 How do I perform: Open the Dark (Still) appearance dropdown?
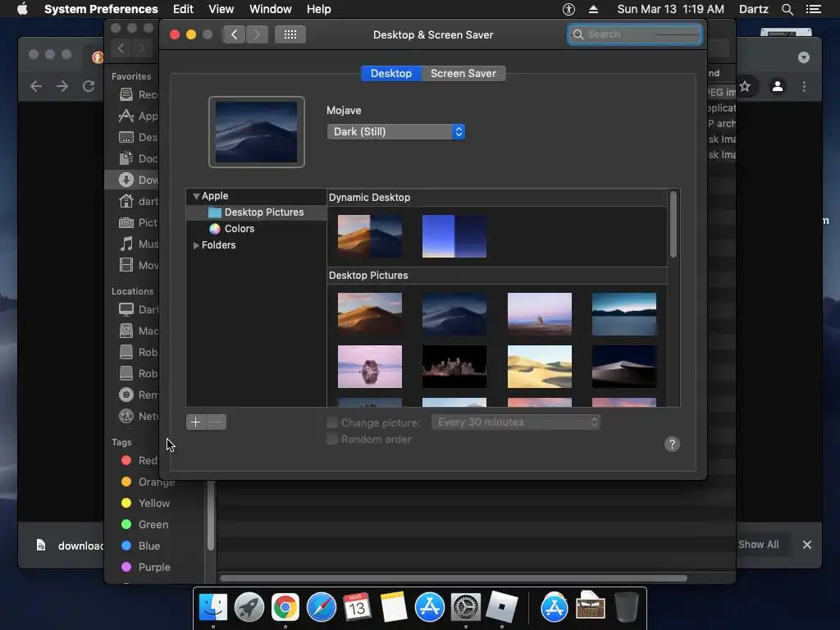coord(396,132)
